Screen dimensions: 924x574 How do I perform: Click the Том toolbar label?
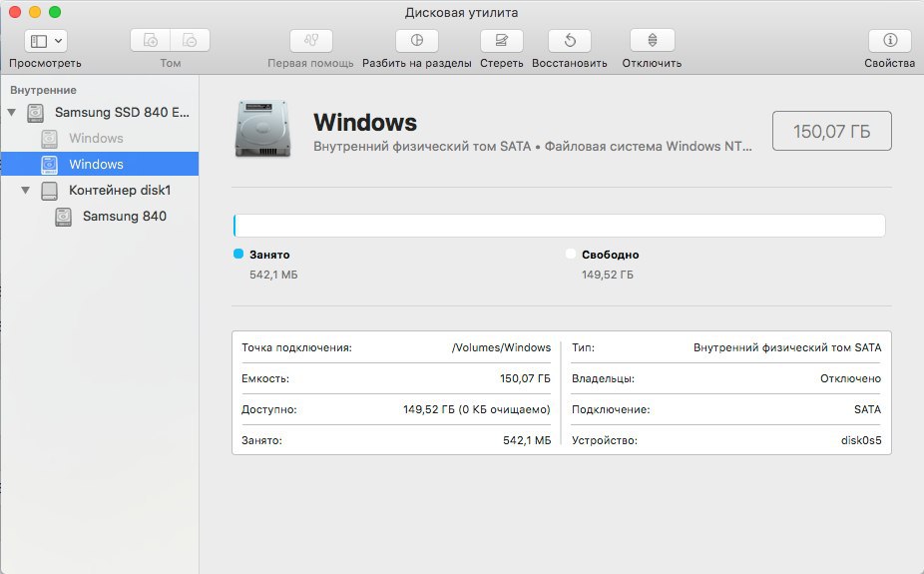171,63
